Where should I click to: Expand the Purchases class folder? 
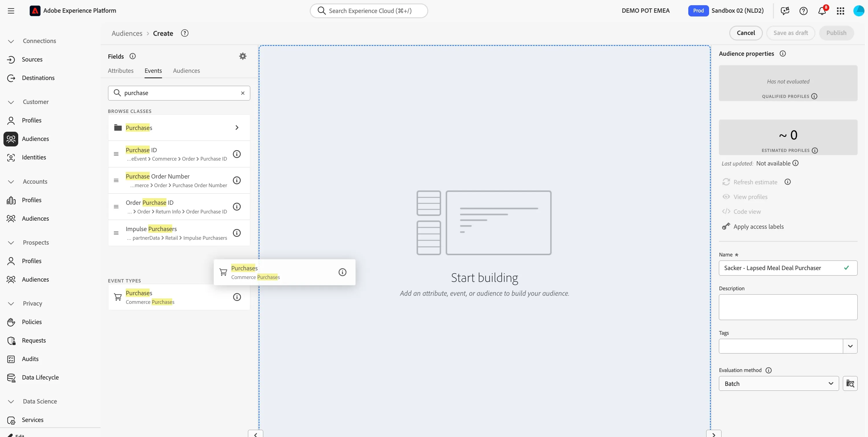click(179, 128)
